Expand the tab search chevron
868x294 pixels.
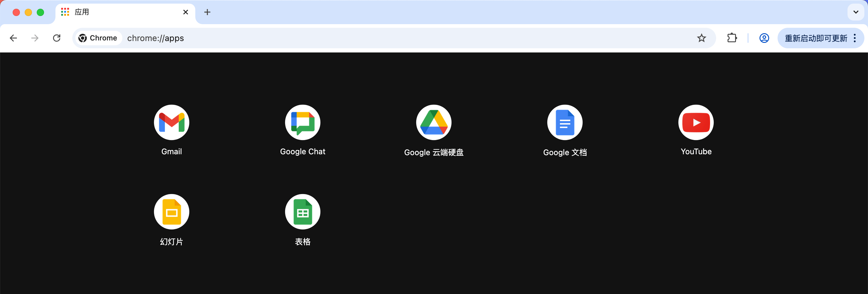point(856,12)
